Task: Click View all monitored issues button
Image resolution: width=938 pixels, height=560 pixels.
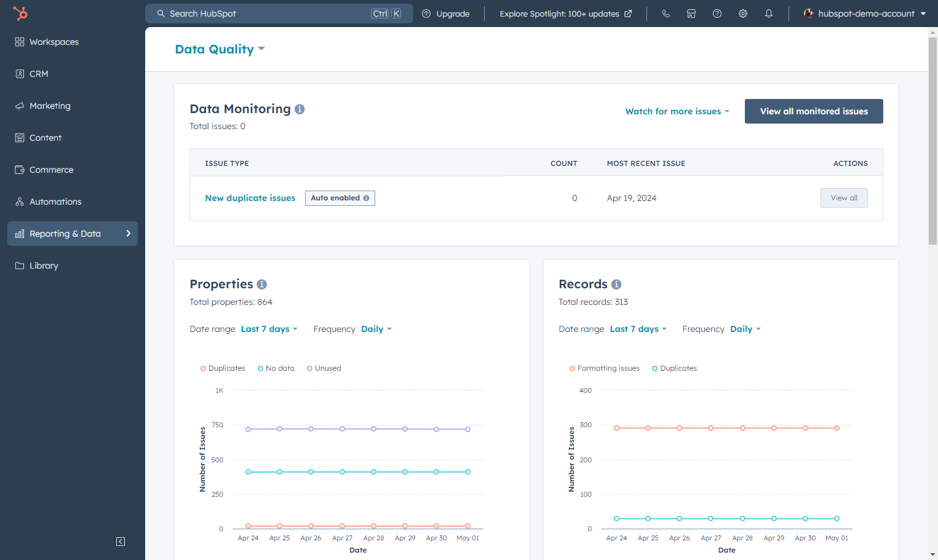Action: pos(814,111)
